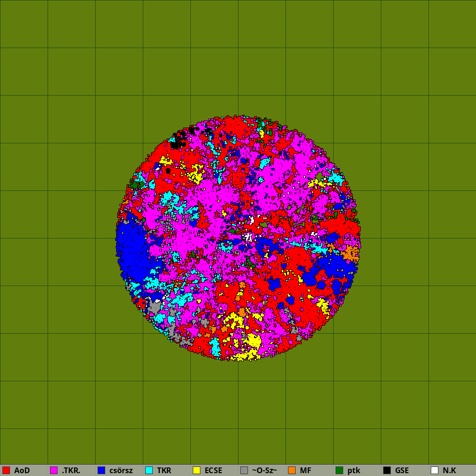Select the N.K alliance label
Viewport: 476px width, 476px height.
pos(449,470)
